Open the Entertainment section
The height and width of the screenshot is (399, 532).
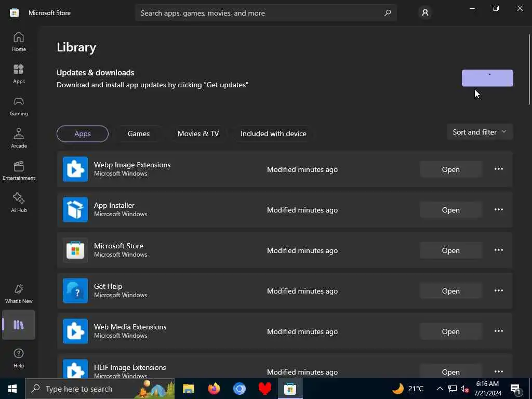19,170
